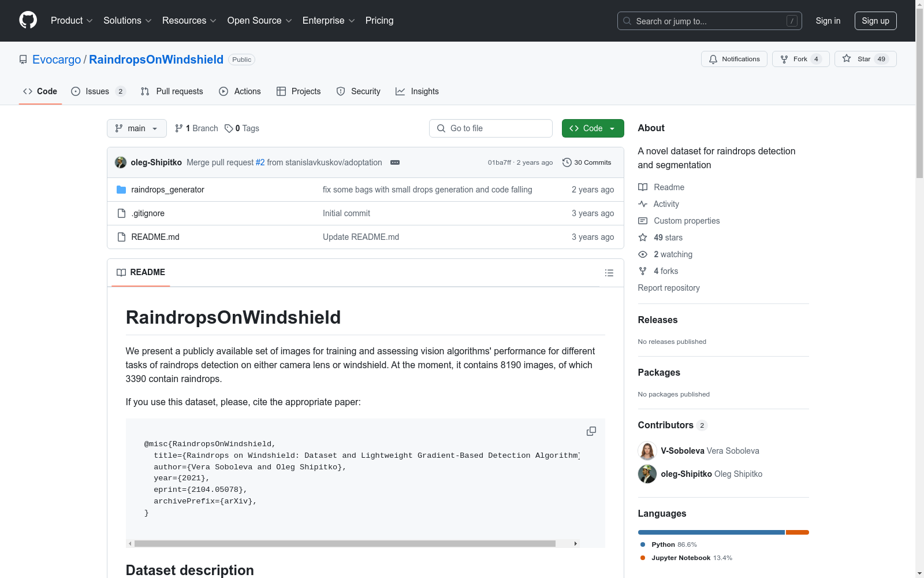Viewport: 924px width, 578px height.
Task: View the 30 Commits history
Action: (587, 162)
